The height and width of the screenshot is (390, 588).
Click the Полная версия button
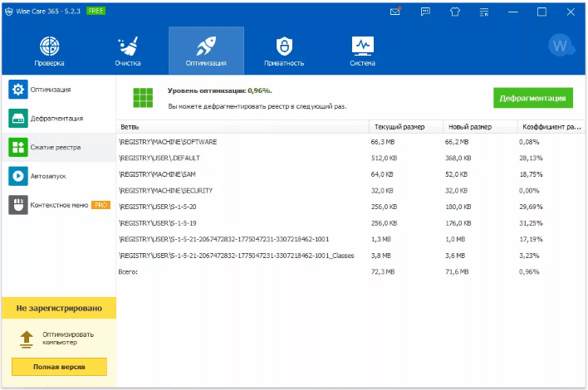tap(59, 367)
